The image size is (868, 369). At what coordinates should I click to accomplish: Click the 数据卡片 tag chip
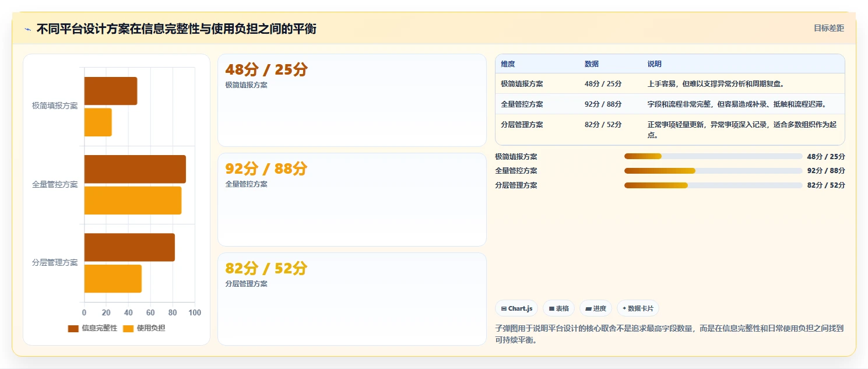tap(638, 308)
